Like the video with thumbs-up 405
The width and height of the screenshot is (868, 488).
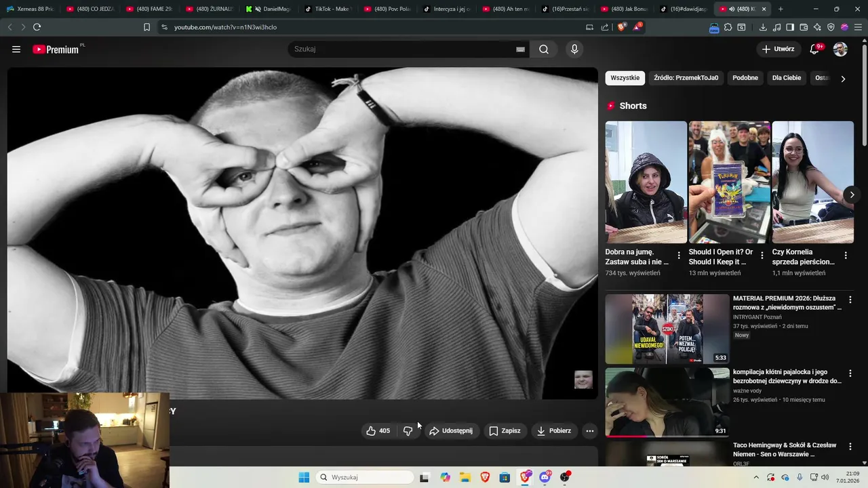tap(378, 430)
